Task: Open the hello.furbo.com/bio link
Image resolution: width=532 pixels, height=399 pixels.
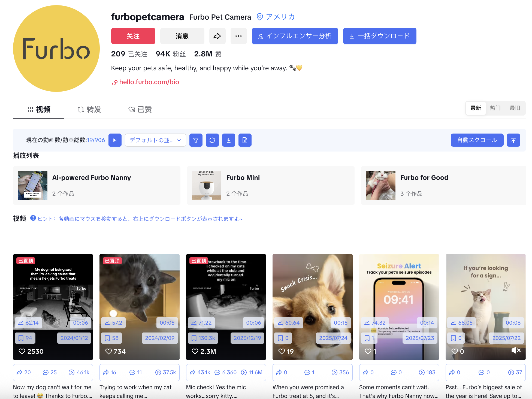Action: coord(149,82)
